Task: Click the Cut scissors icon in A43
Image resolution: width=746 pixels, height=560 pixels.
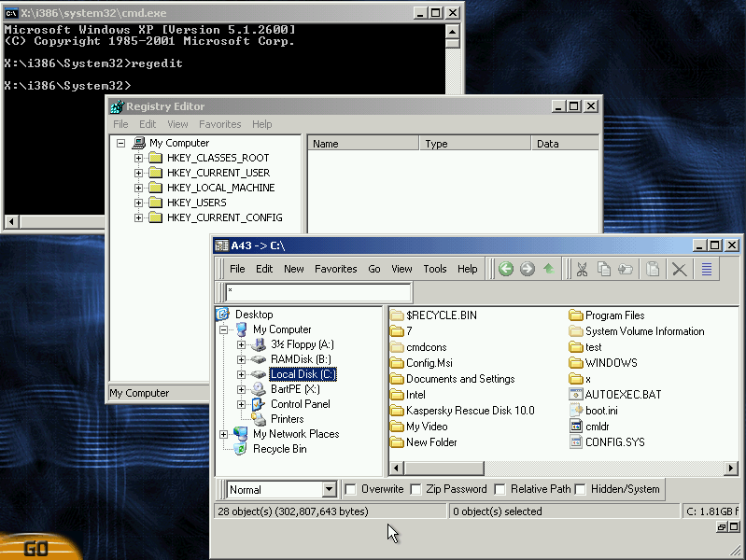Action: [582, 270]
